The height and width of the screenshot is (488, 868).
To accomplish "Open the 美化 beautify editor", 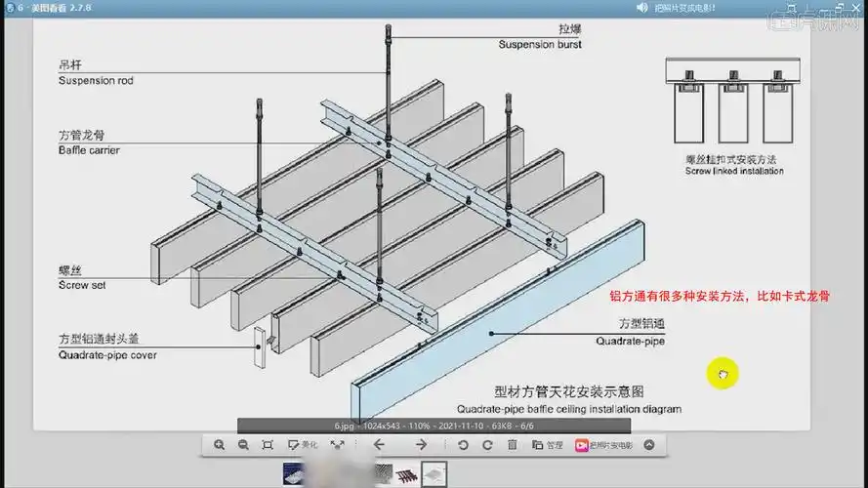I will pyautogui.click(x=303, y=445).
